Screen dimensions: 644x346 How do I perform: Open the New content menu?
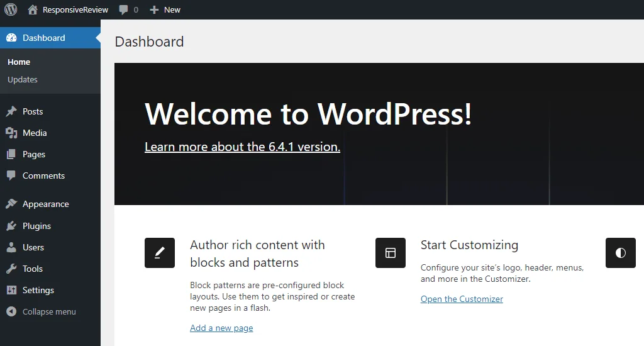point(172,10)
